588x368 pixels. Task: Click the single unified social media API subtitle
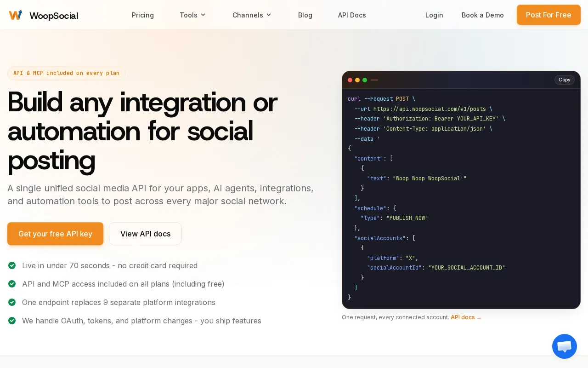[161, 195]
